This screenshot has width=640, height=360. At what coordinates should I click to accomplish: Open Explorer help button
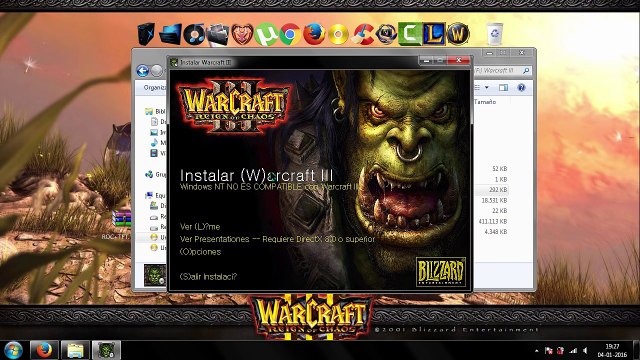point(521,87)
